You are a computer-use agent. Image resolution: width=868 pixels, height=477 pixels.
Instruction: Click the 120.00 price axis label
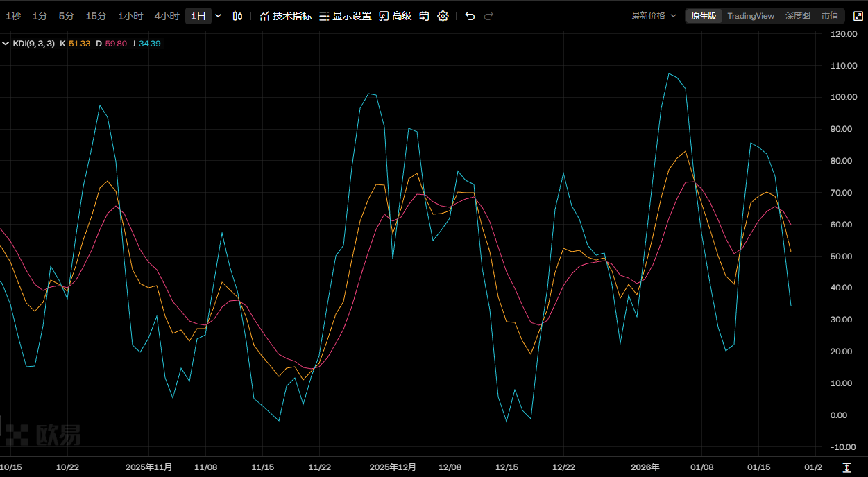click(x=843, y=33)
